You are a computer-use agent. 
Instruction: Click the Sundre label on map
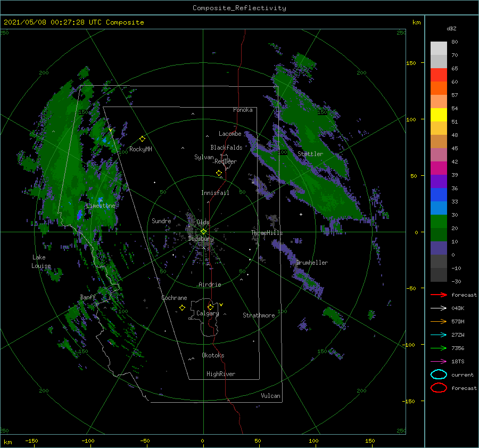point(161,221)
